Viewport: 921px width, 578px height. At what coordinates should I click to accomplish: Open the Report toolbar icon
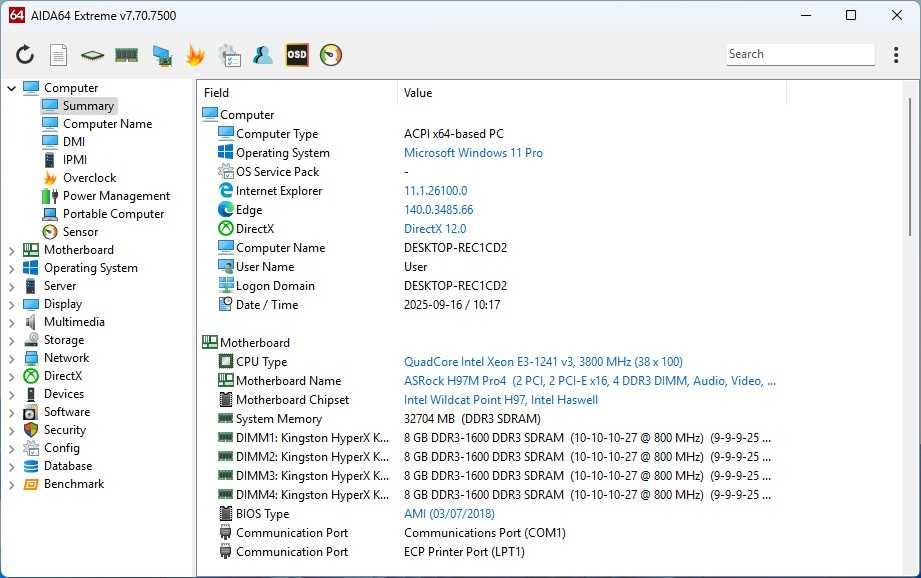58,55
